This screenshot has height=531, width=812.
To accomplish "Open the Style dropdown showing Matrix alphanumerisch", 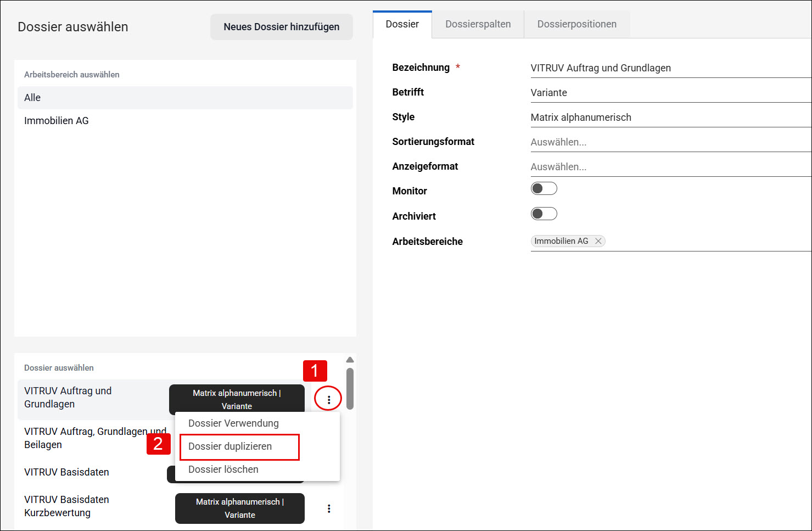I will [670, 117].
